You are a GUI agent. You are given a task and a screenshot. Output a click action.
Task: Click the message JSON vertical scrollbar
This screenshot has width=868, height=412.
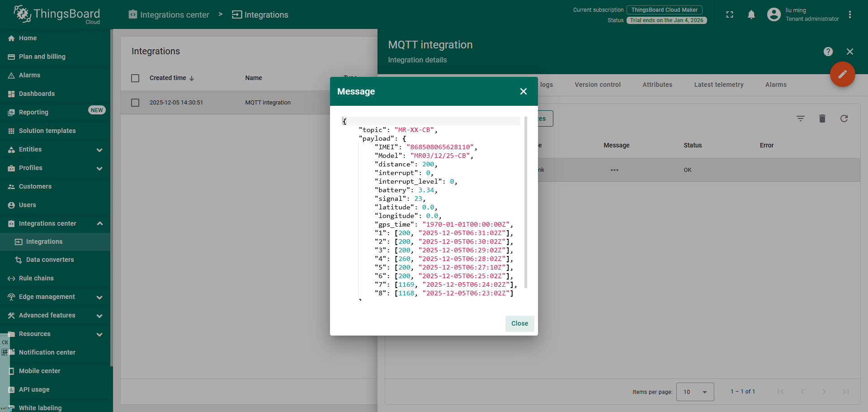526,203
